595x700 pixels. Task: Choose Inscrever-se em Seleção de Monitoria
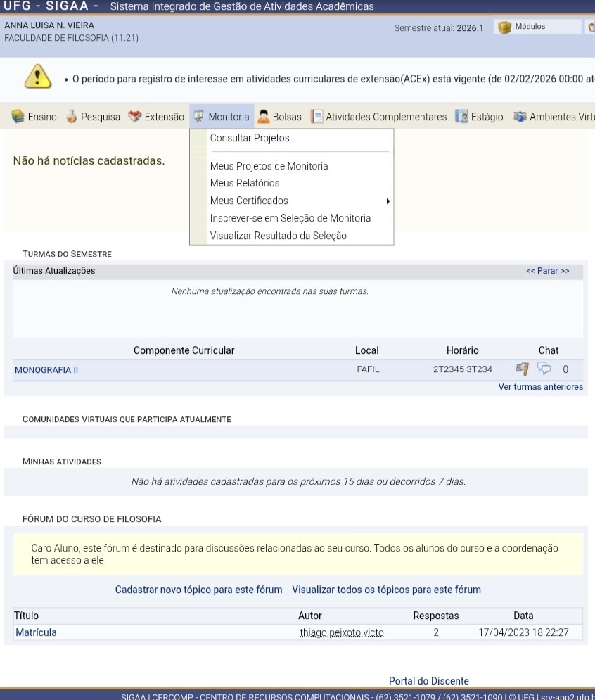coord(290,218)
